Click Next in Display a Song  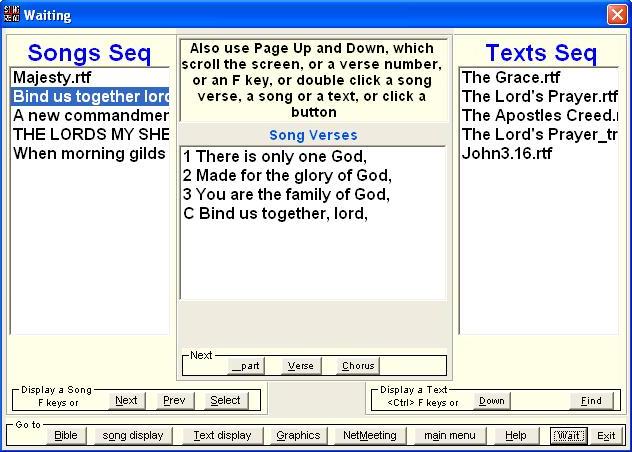[x=126, y=400]
